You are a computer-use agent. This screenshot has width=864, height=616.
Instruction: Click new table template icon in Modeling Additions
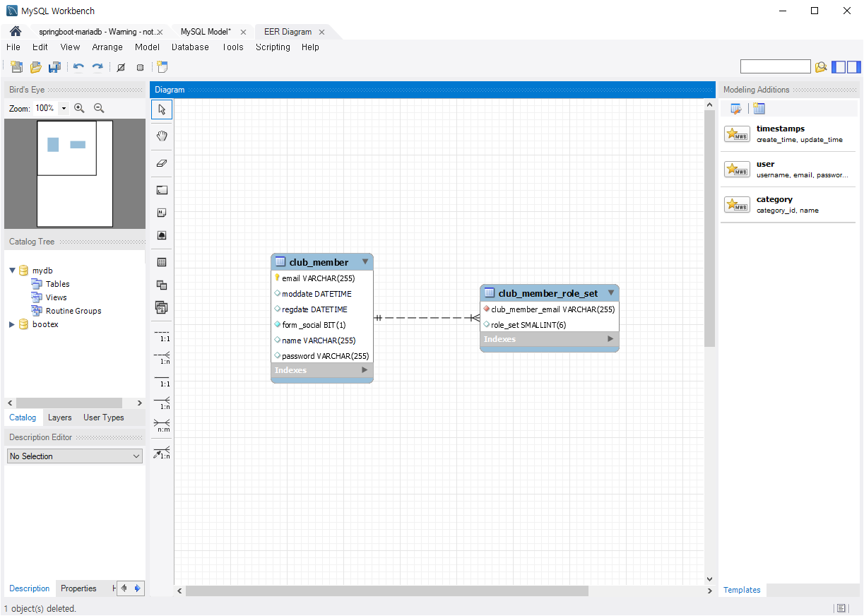point(759,108)
